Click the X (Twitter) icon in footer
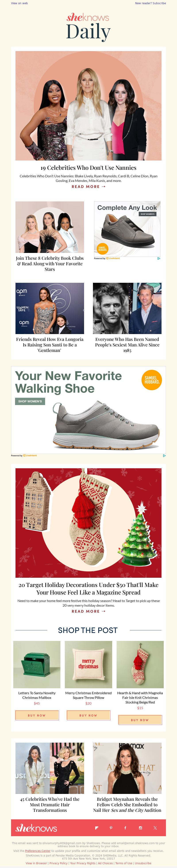177x868 pixels. 155,828
